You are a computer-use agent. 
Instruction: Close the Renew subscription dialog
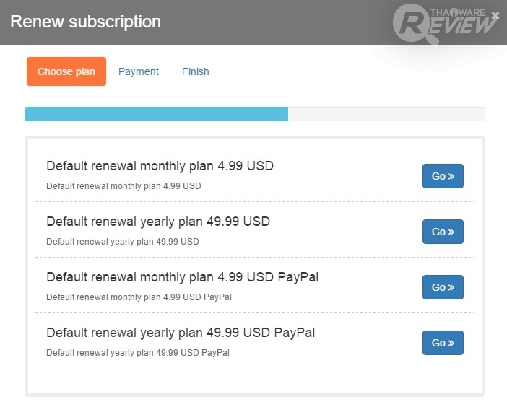click(x=495, y=15)
